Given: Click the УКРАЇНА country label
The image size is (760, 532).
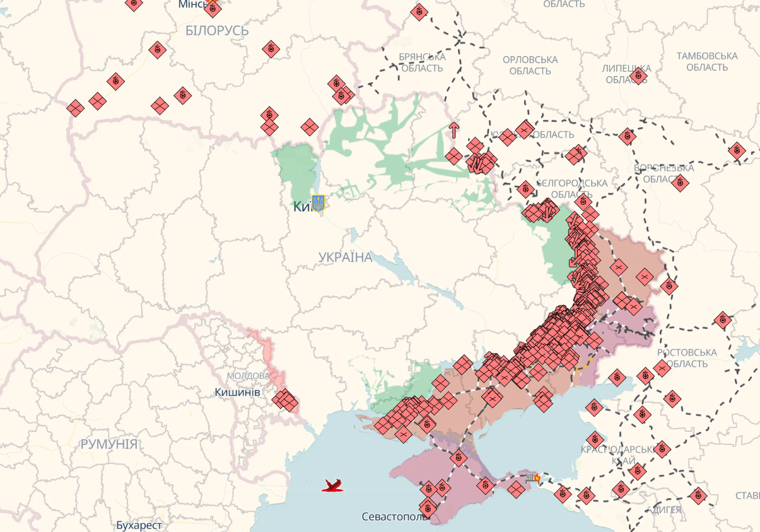Looking at the screenshot, I should [x=345, y=257].
